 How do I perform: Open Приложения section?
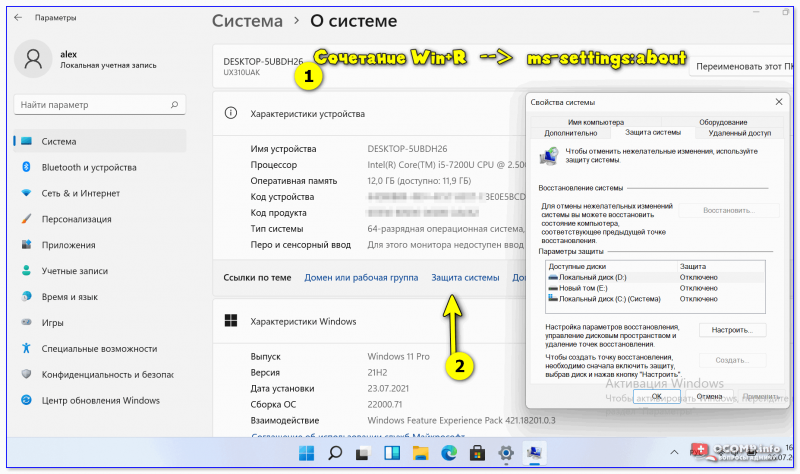point(100,245)
